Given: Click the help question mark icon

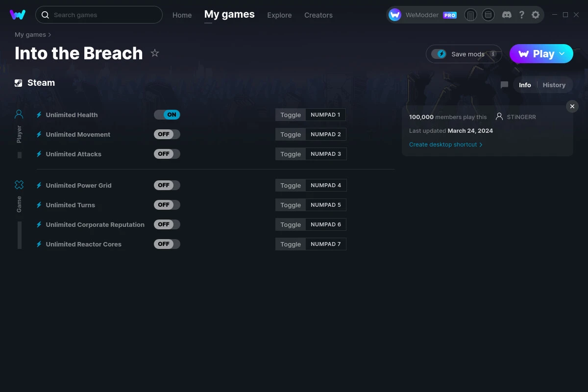Looking at the screenshot, I should pyautogui.click(x=521, y=15).
